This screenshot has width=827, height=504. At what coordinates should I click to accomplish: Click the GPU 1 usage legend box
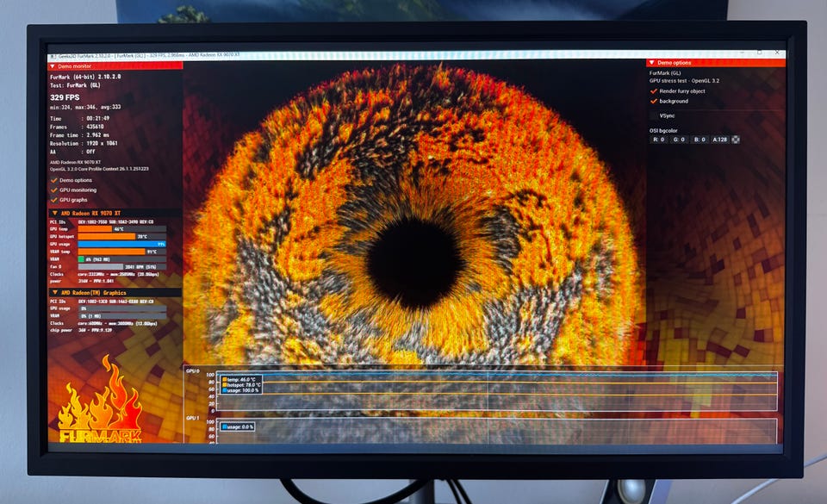point(238,426)
